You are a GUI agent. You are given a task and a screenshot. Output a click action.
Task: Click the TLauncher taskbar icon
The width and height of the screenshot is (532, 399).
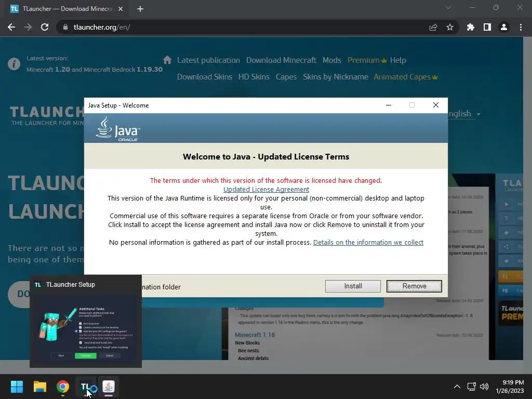86,387
